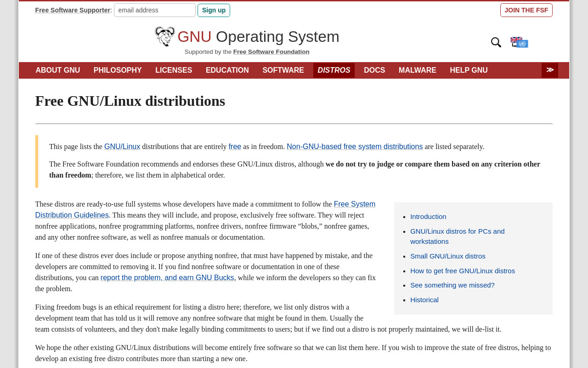The width and height of the screenshot is (588, 368).
Task: Jump to How to get free GNU/Linux distros
Action: [463, 271]
